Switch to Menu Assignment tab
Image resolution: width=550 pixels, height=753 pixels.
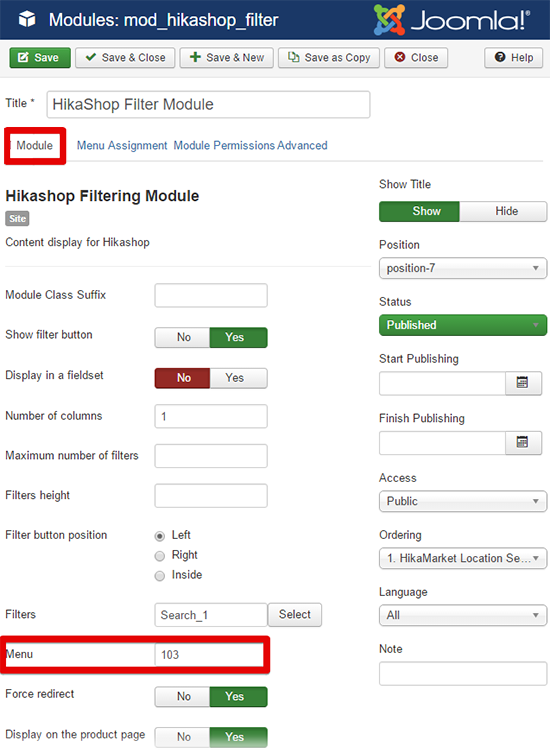[122, 146]
